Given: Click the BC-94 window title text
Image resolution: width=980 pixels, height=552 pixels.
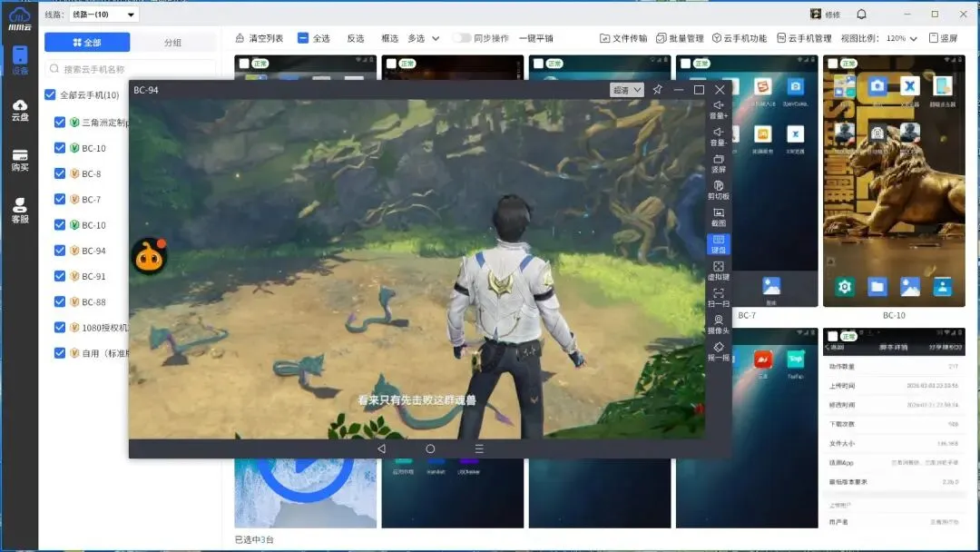Looking at the screenshot, I should point(145,90).
